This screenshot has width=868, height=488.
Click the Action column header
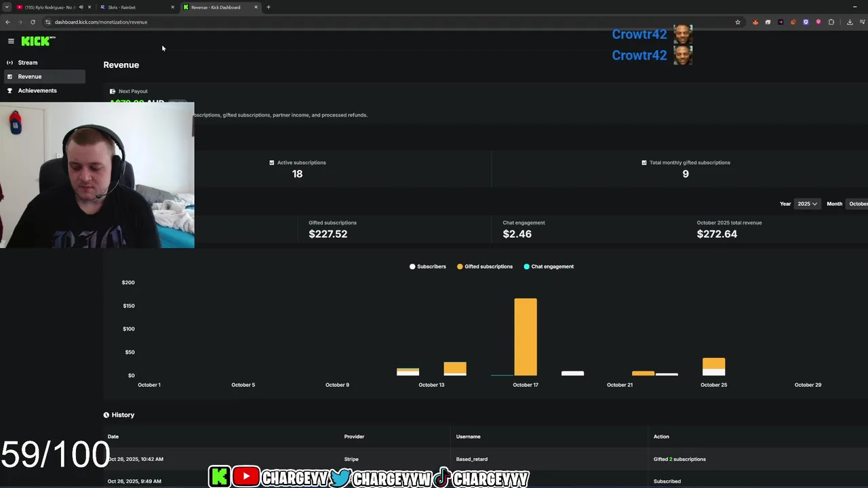click(x=661, y=436)
